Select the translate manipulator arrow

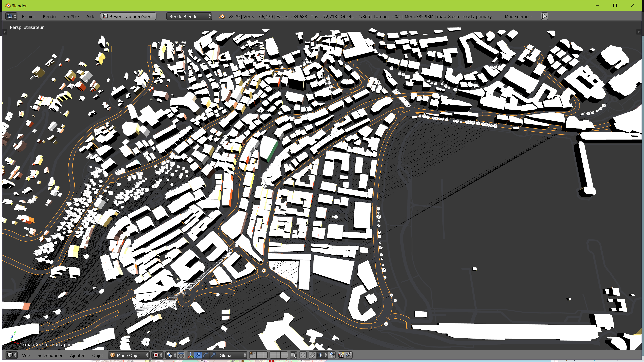tap(198, 355)
